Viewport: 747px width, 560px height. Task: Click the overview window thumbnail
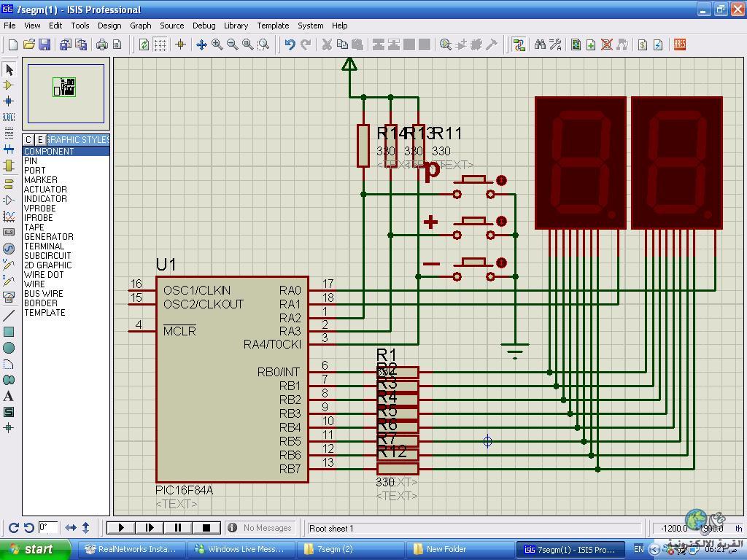click(66, 94)
